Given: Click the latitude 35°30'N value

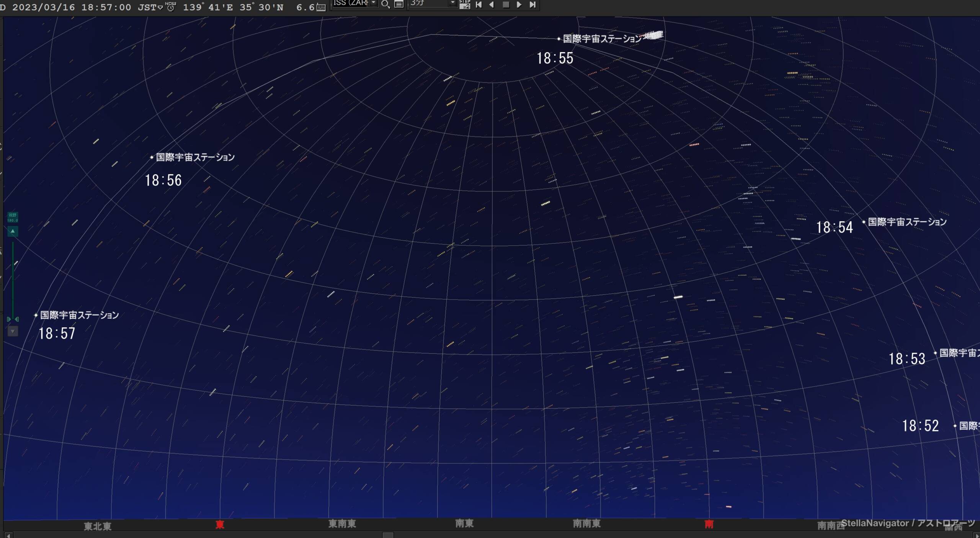Looking at the screenshot, I should coord(261,8).
